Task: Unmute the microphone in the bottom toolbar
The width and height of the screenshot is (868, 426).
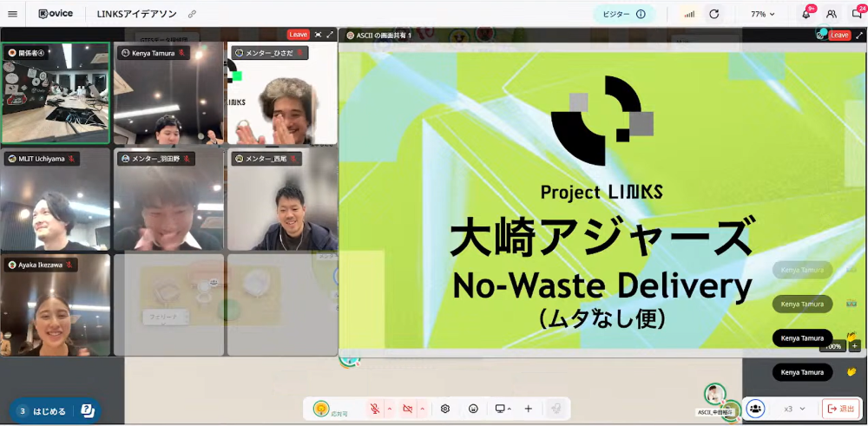Action: 375,409
